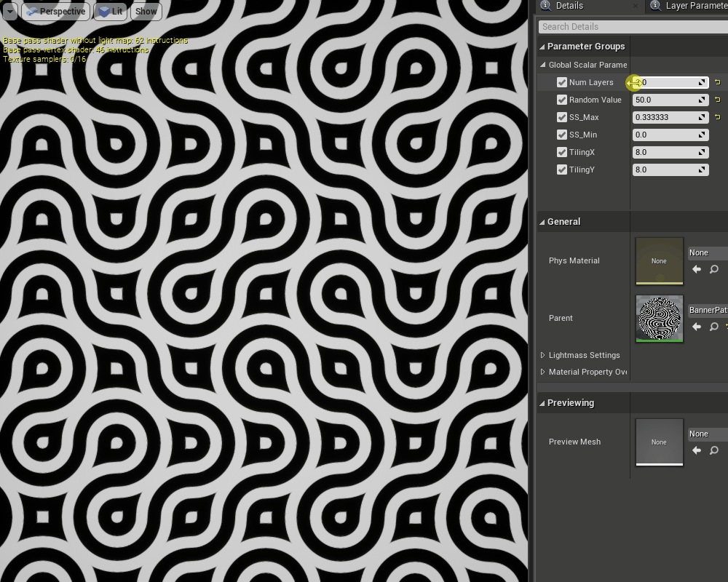Click the SS_Max field spin arrow
Screen dimensions: 728x582
click(702, 117)
